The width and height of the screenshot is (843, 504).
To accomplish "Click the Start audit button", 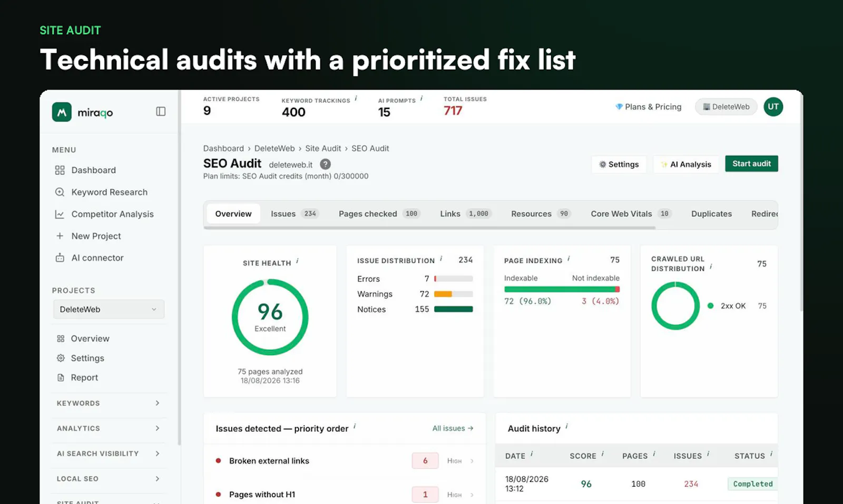I will point(751,164).
